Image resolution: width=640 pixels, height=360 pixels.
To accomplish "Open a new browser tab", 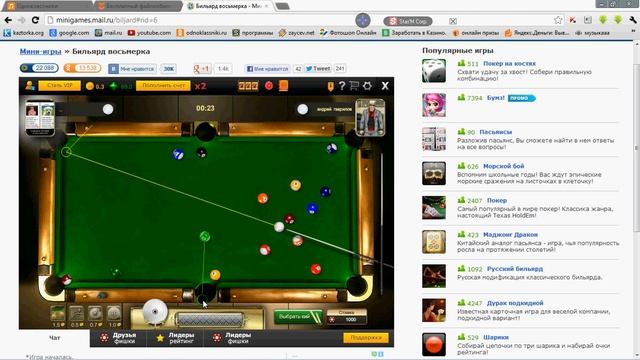I will click(x=282, y=6).
